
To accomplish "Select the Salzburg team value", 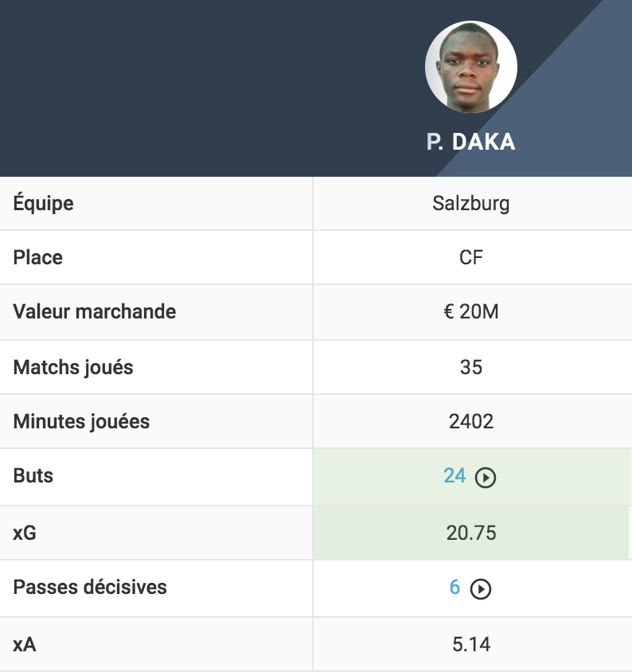I will [x=471, y=203].
